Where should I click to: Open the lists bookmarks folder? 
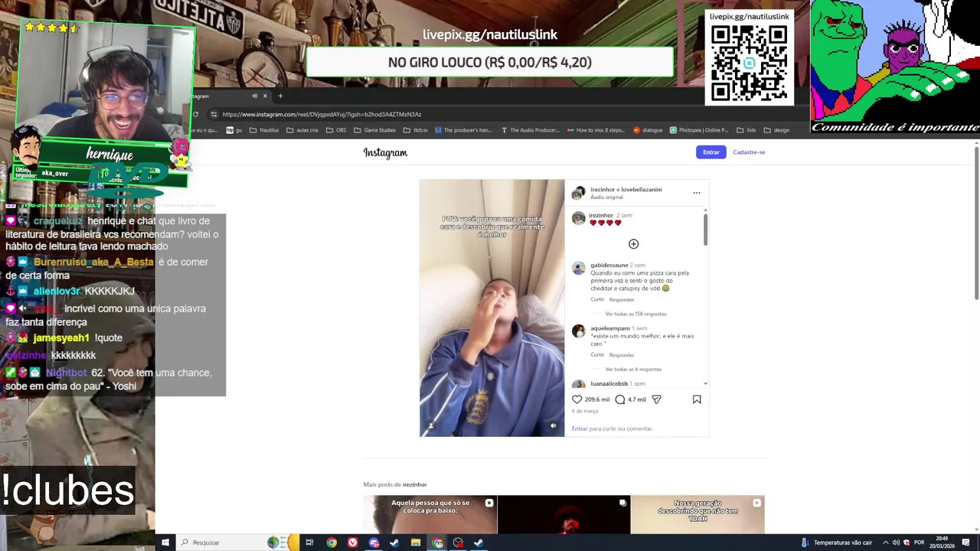[746, 130]
